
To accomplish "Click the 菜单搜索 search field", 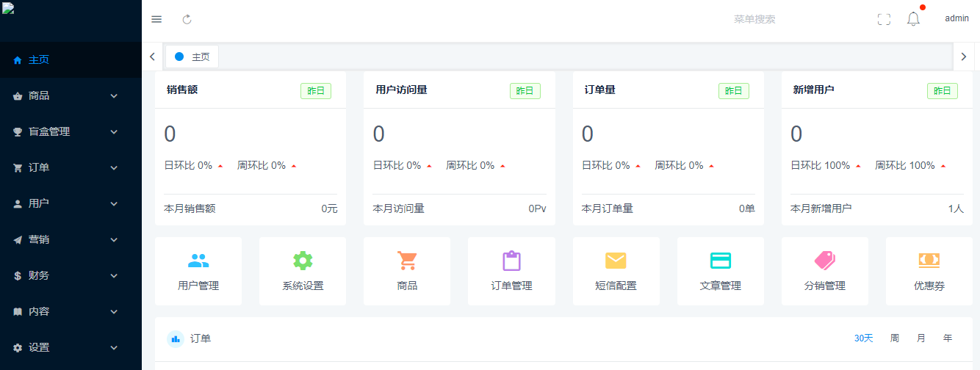I will pyautogui.click(x=754, y=19).
